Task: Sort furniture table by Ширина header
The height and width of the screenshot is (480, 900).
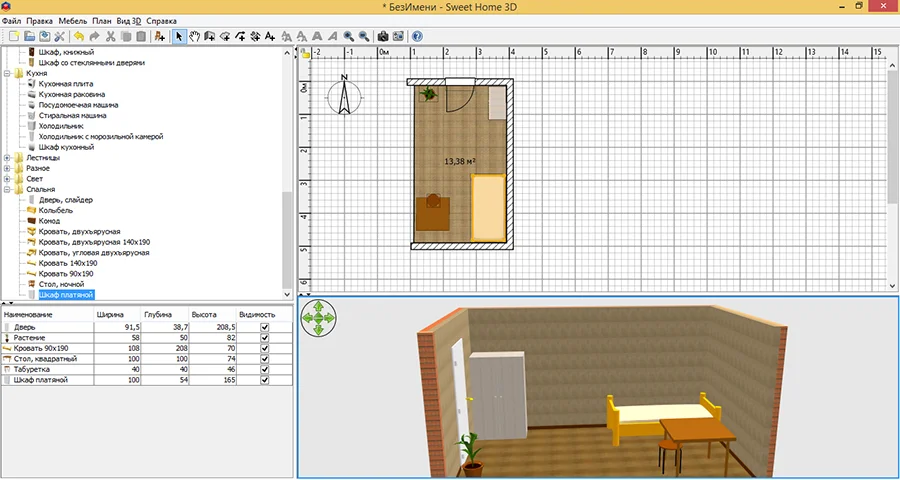Action: coord(118,315)
